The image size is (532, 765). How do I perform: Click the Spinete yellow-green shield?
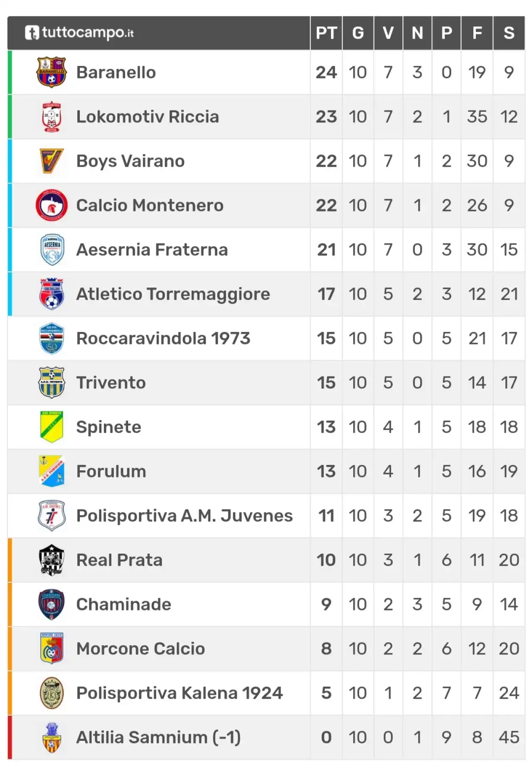(52, 427)
